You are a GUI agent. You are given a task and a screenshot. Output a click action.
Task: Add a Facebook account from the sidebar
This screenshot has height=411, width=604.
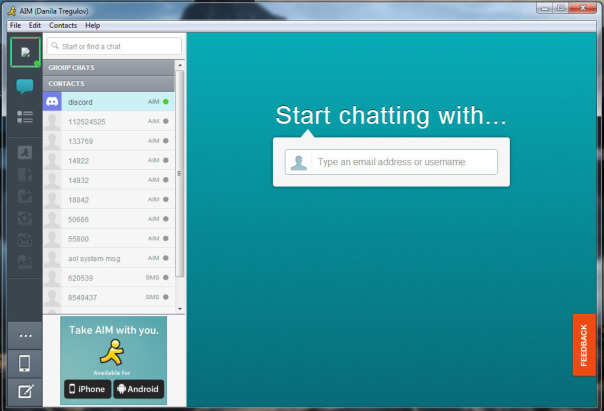25,174
